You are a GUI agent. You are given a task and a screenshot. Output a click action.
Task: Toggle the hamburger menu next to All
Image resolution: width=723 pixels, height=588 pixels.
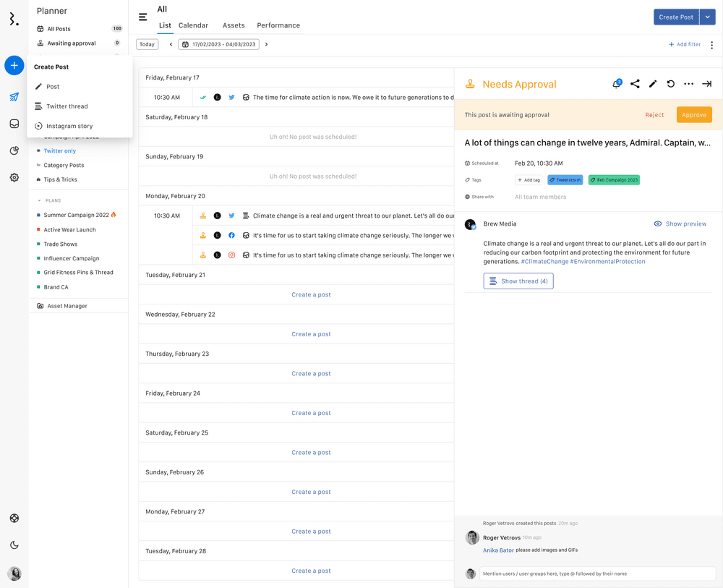(x=142, y=17)
